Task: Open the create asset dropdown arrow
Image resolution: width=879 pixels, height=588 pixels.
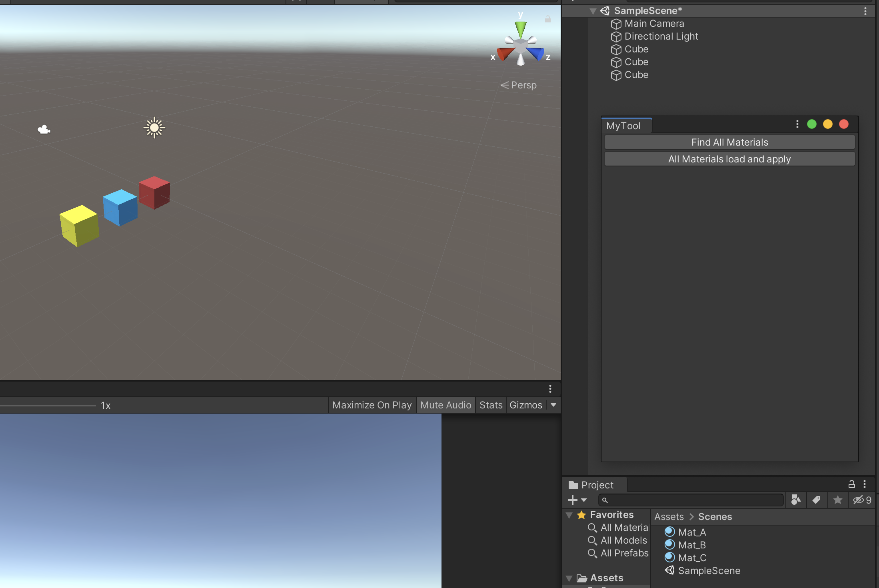Action: 584,500
